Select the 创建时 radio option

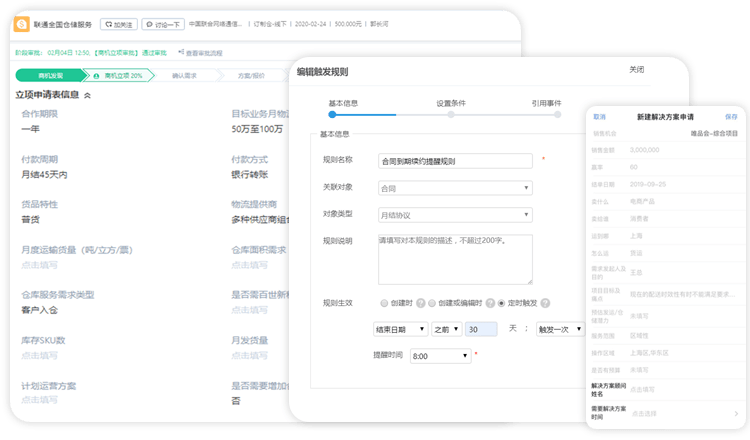click(384, 303)
